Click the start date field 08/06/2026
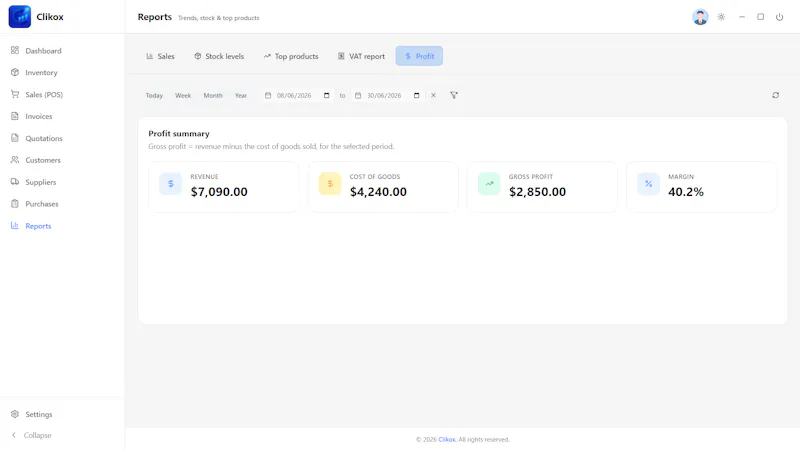800x450 pixels. coord(297,95)
